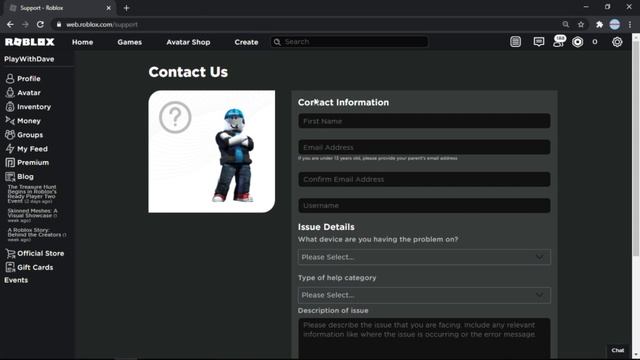The height and width of the screenshot is (360, 640).
Task: Open the PlayWithDave username link
Action: tap(29, 59)
